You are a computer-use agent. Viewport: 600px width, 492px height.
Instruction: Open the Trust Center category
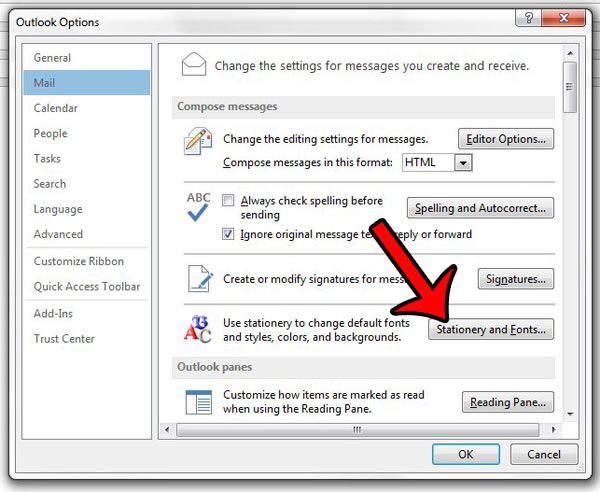[87, 339]
